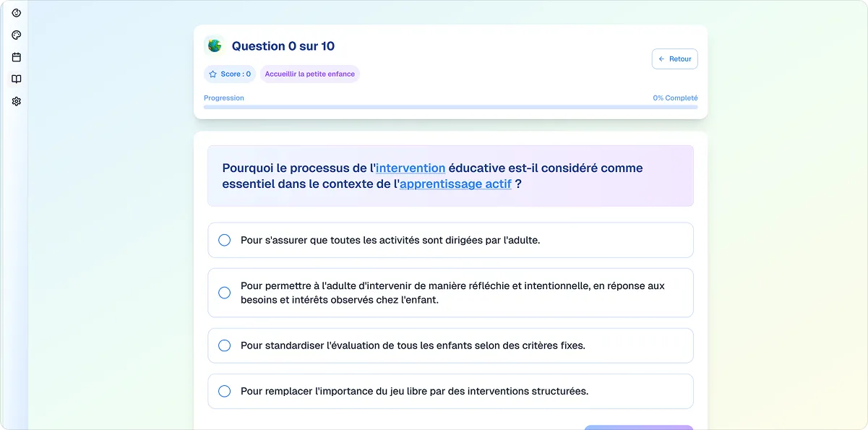868x430 pixels.
Task: Open the calendar icon in the sidebar
Action: [x=16, y=56]
